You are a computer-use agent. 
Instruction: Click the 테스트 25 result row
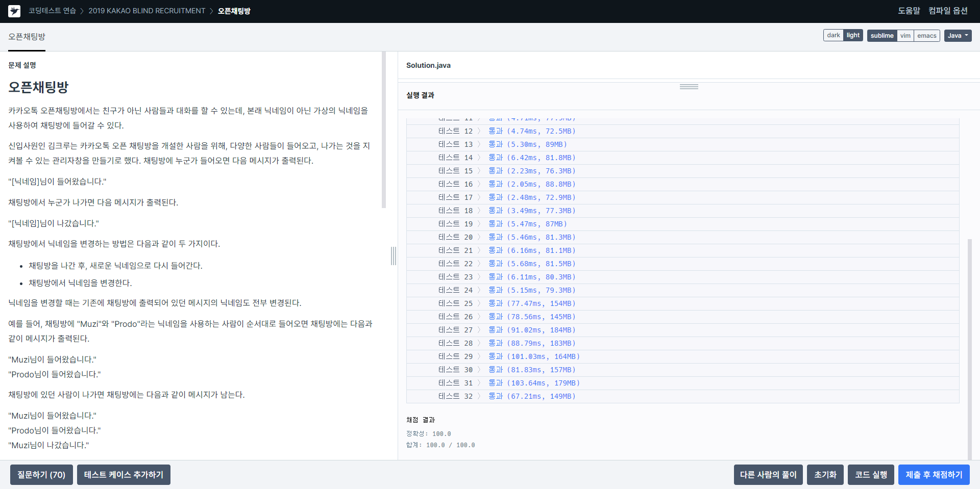click(x=683, y=303)
